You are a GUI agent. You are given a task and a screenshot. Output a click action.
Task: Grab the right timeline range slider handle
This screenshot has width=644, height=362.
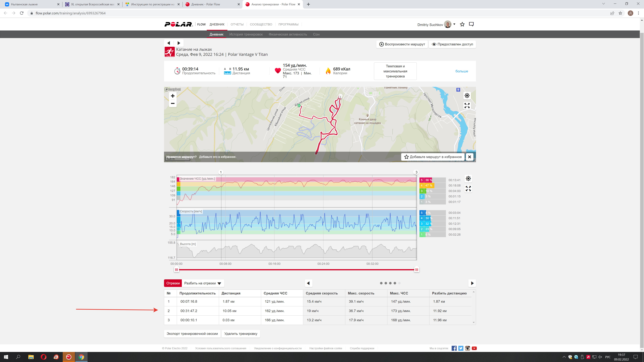click(x=416, y=269)
